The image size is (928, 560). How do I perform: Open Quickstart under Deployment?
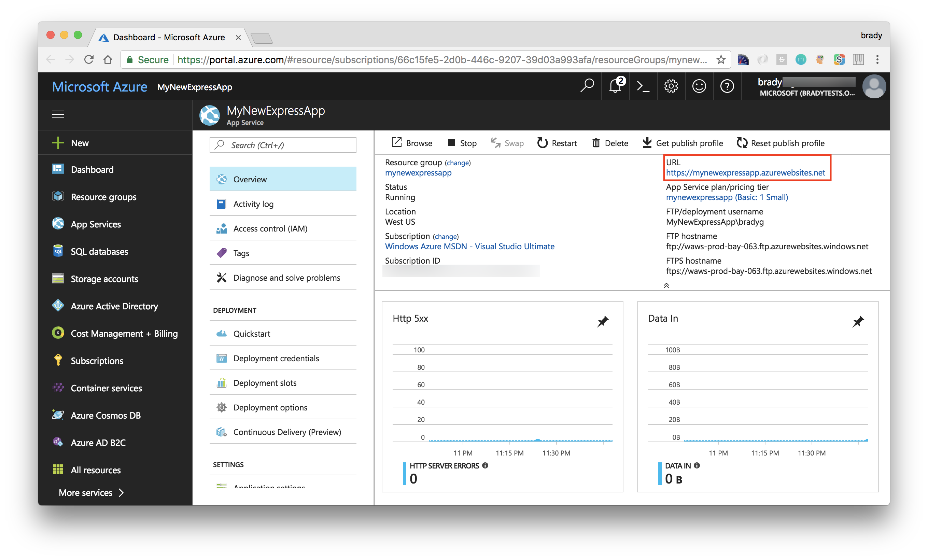coord(283,334)
